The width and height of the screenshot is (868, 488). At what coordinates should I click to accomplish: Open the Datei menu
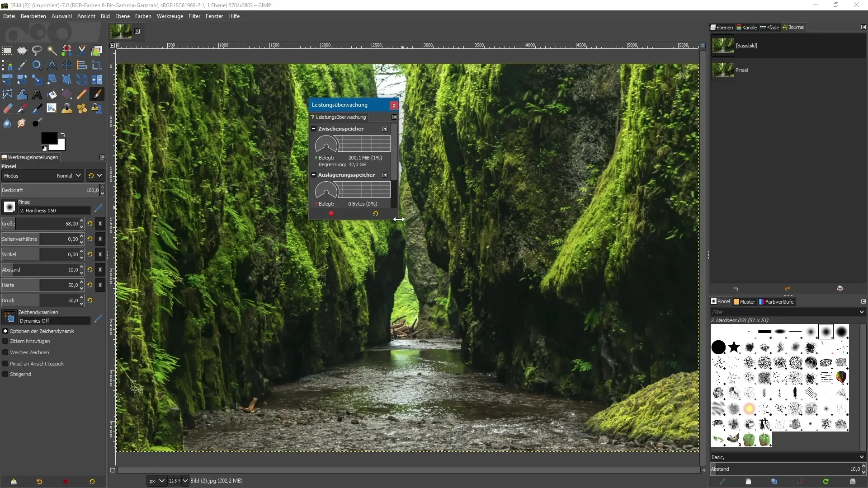click(9, 16)
